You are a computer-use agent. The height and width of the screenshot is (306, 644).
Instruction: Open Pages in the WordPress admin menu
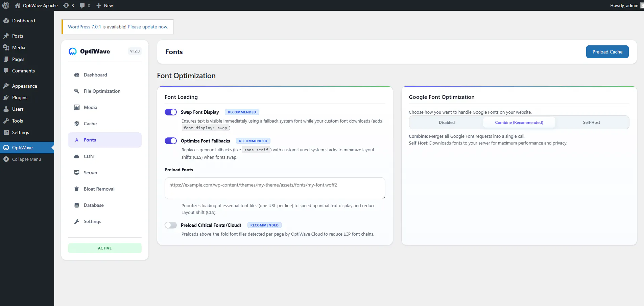tap(27, 59)
